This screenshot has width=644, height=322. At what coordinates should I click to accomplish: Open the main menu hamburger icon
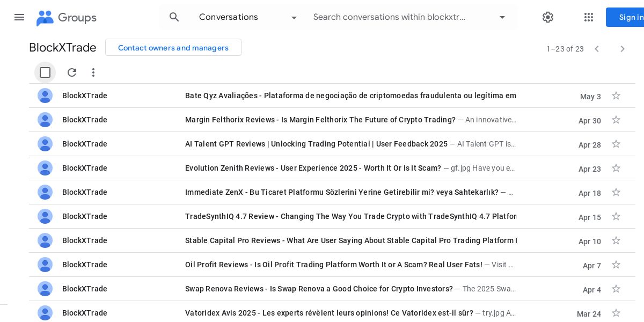(19, 17)
